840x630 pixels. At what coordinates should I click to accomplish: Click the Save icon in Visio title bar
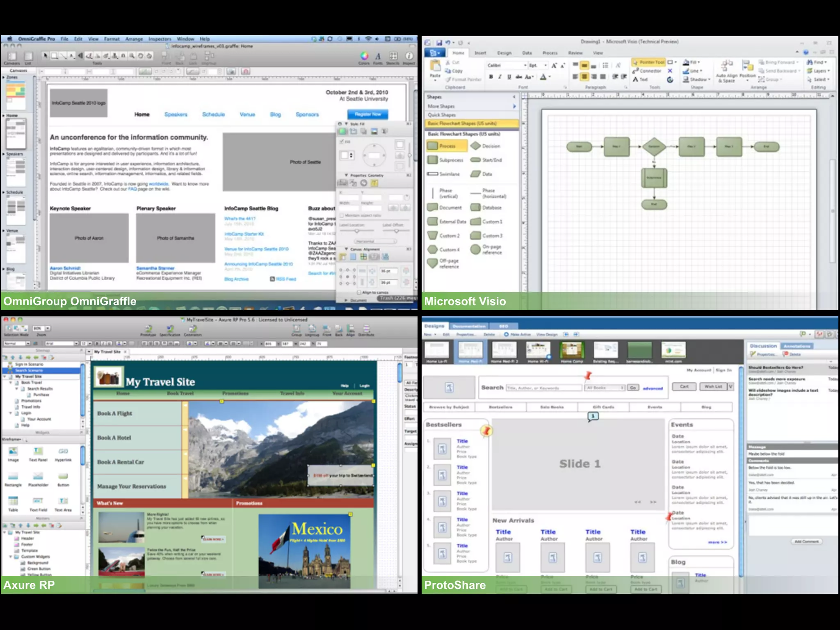pos(439,43)
